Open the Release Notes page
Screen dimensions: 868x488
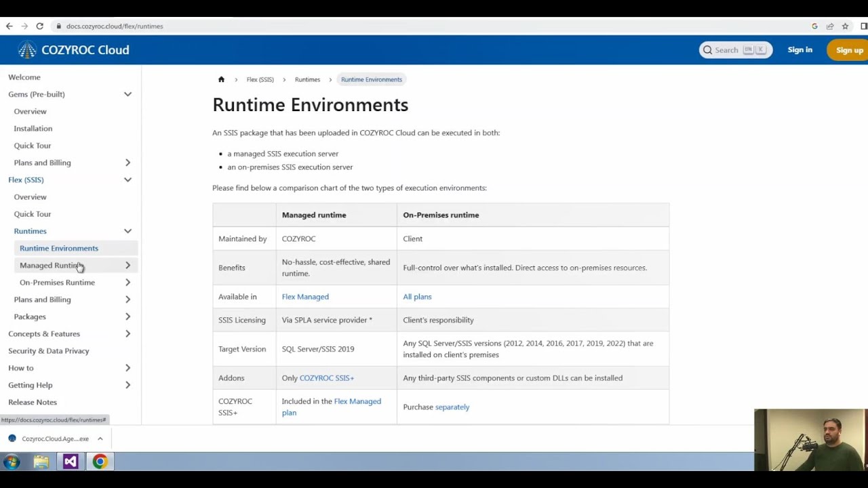33,403
